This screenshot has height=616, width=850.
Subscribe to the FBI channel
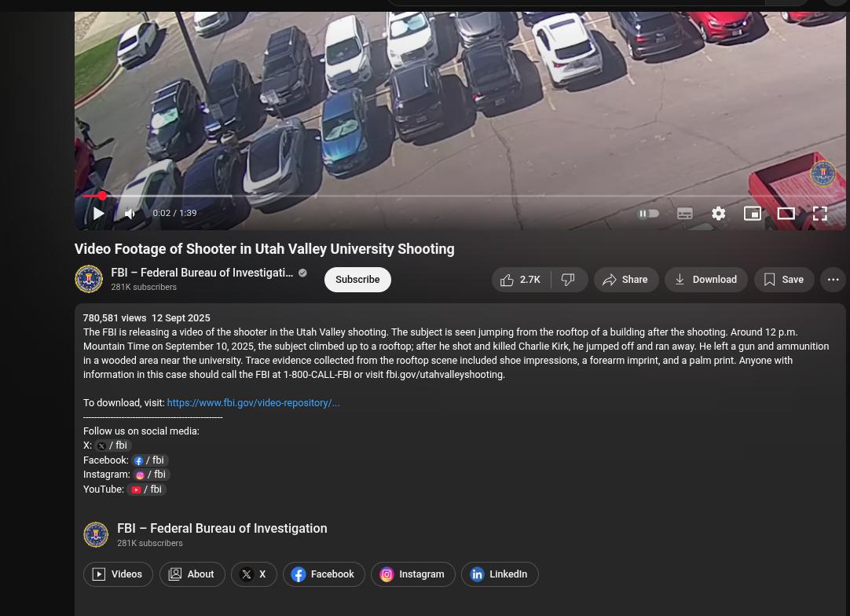click(357, 280)
